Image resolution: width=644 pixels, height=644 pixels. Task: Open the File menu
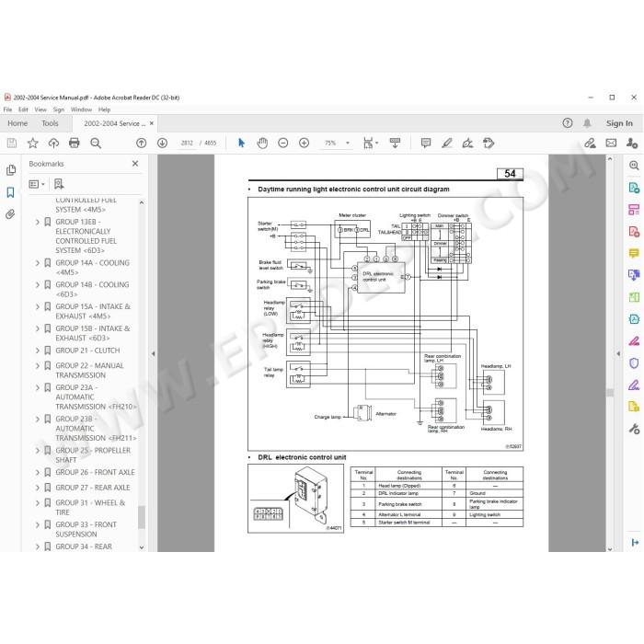[7, 109]
